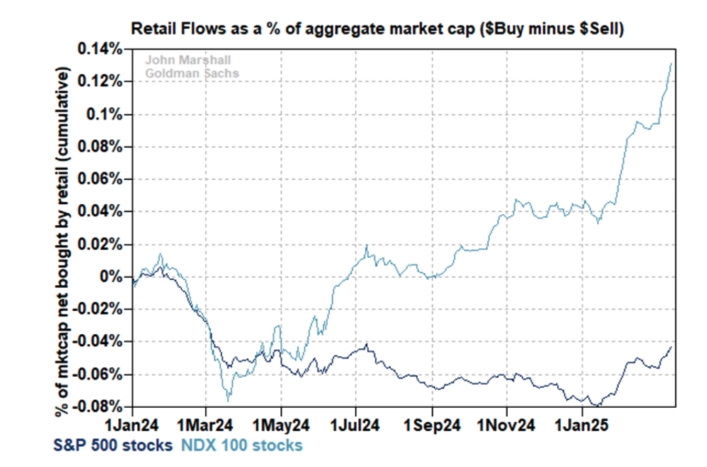Click the 1Jan24 x-axis date label
The height and width of the screenshot is (467, 707).
[x=133, y=422]
